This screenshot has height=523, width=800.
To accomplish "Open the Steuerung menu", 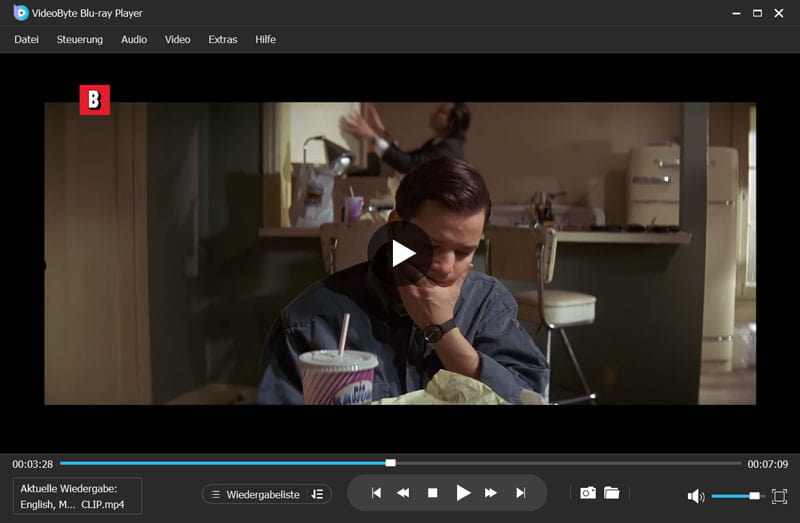I will (80, 39).
